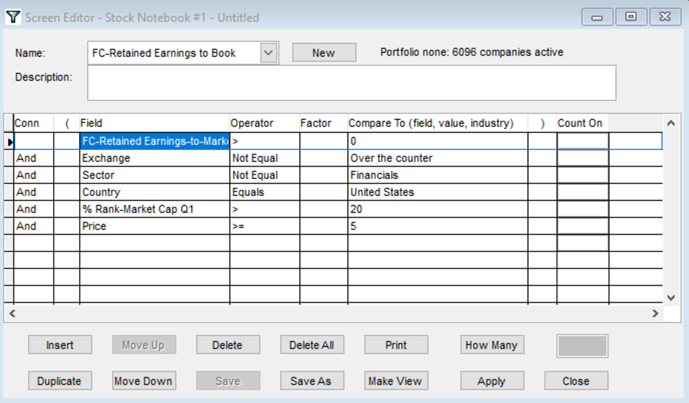Viewport: 689px width, 403px height.
Task: Click the row pointer arrow of first row
Action: click(10, 142)
